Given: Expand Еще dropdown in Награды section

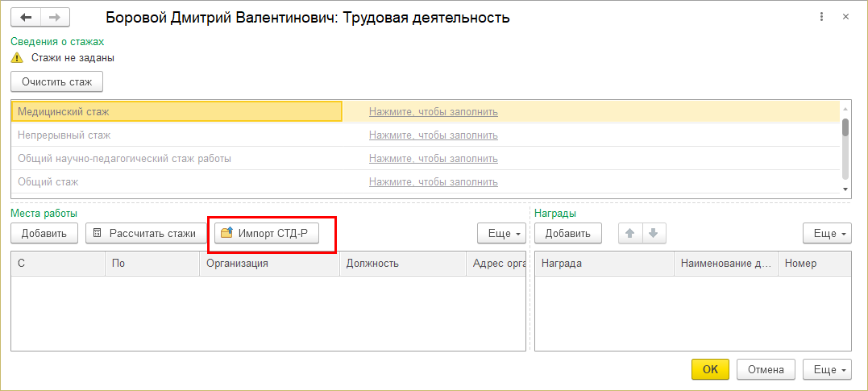Looking at the screenshot, I should pyautogui.click(x=827, y=234).
